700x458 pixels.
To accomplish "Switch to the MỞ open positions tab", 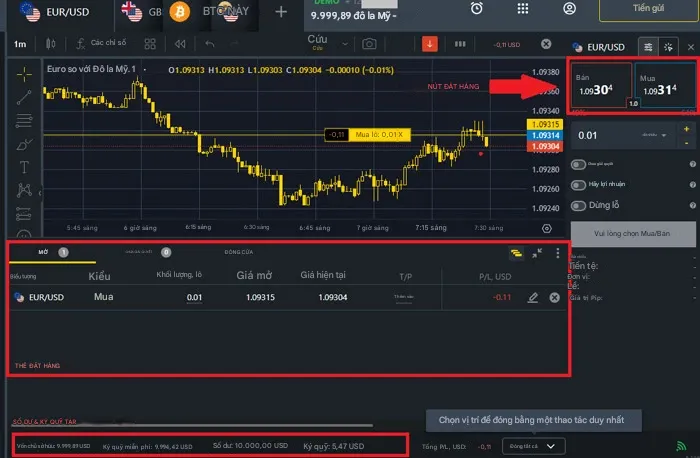I will (x=52, y=252).
